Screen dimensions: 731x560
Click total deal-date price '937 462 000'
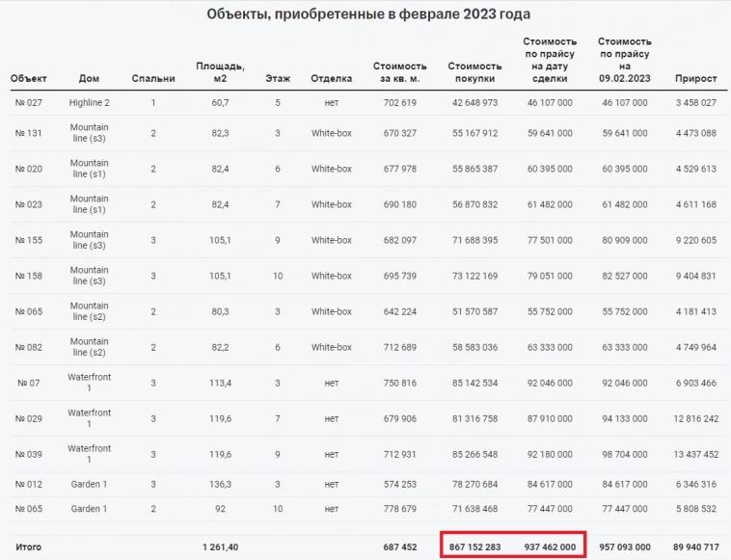[x=550, y=547]
